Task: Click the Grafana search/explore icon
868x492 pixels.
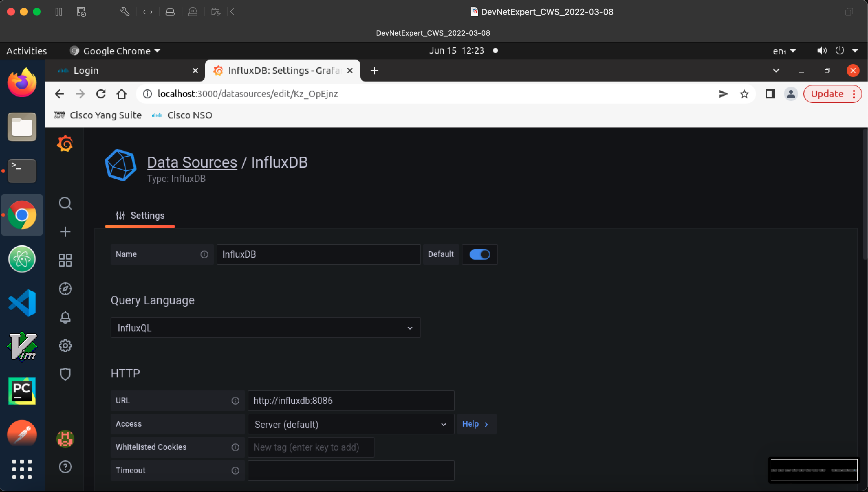Action: coord(65,203)
